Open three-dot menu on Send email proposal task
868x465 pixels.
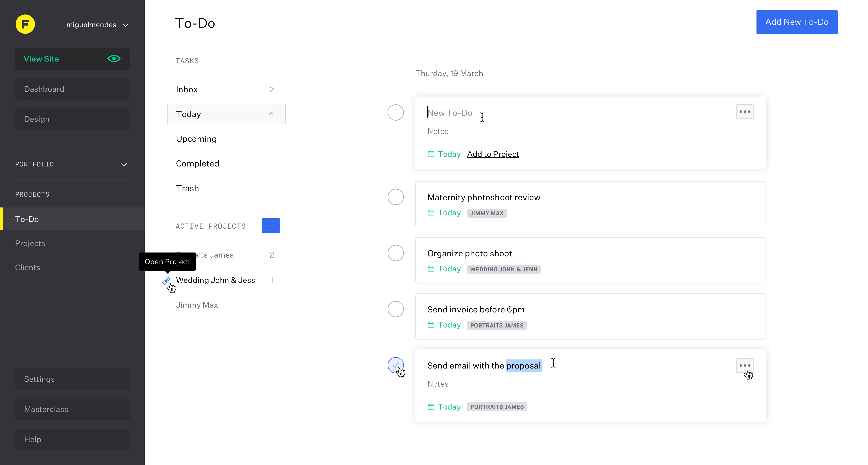[745, 365]
